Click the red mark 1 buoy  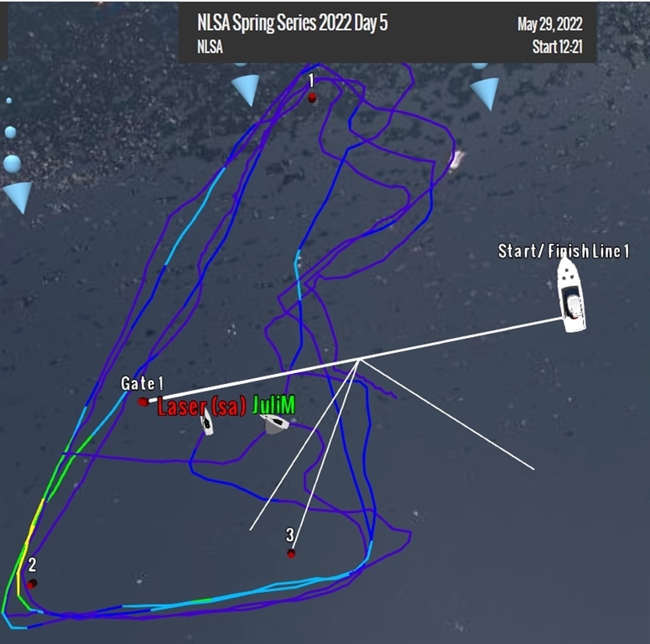pyautogui.click(x=312, y=98)
